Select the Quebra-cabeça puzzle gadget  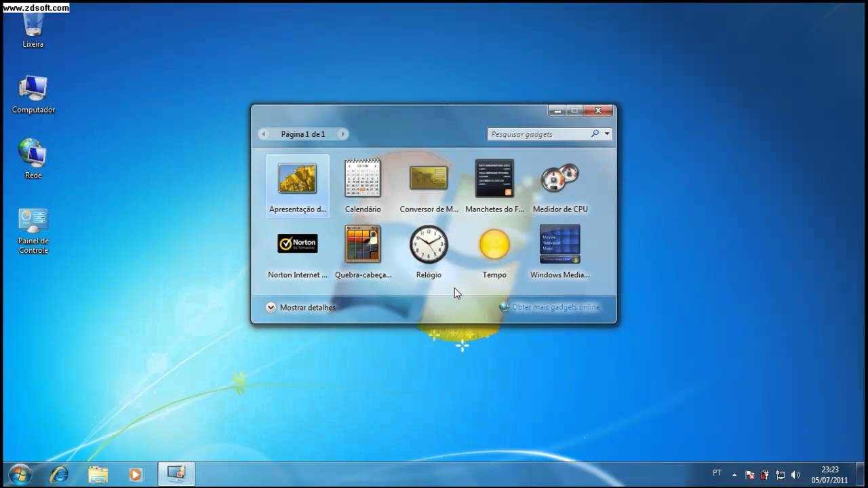coord(363,251)
